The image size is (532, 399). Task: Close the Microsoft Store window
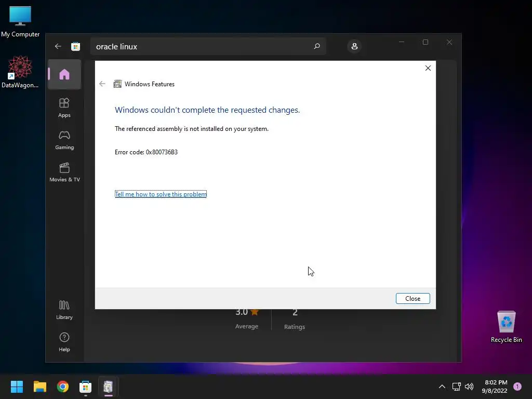click(449, 42)
